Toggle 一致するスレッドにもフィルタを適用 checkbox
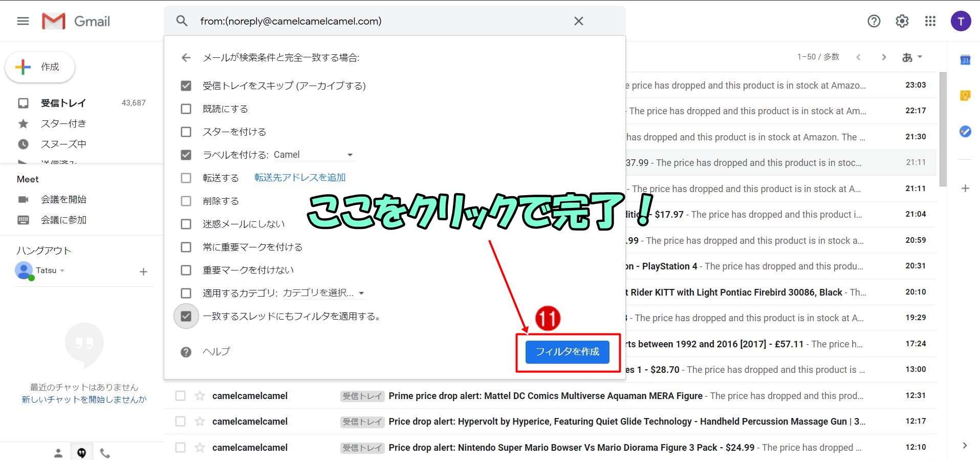This screenshot has width=980, height=460. 186,316
